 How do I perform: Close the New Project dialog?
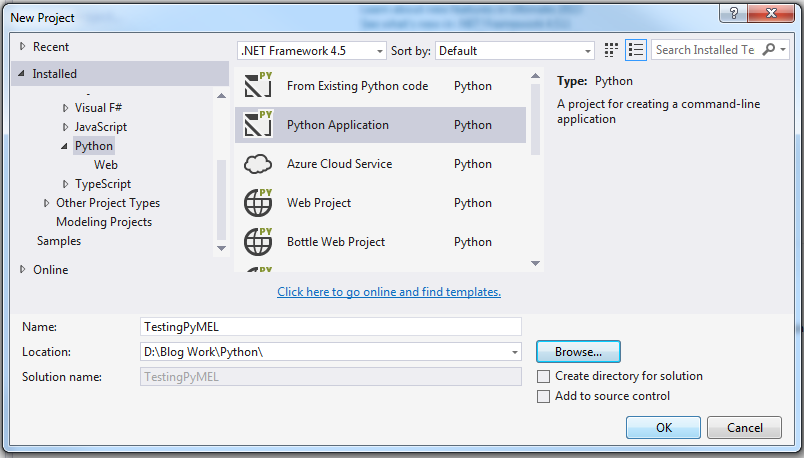[x=771, y=13]
